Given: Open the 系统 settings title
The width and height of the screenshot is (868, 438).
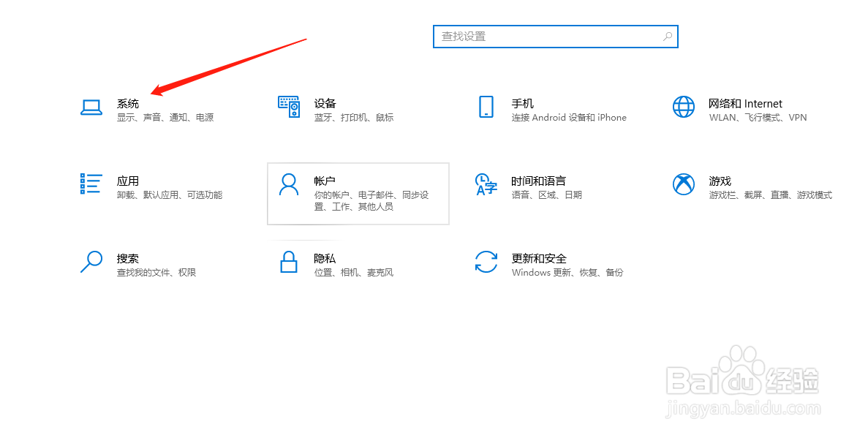Looking at the screenshot, I should click(x=128, y=104).
